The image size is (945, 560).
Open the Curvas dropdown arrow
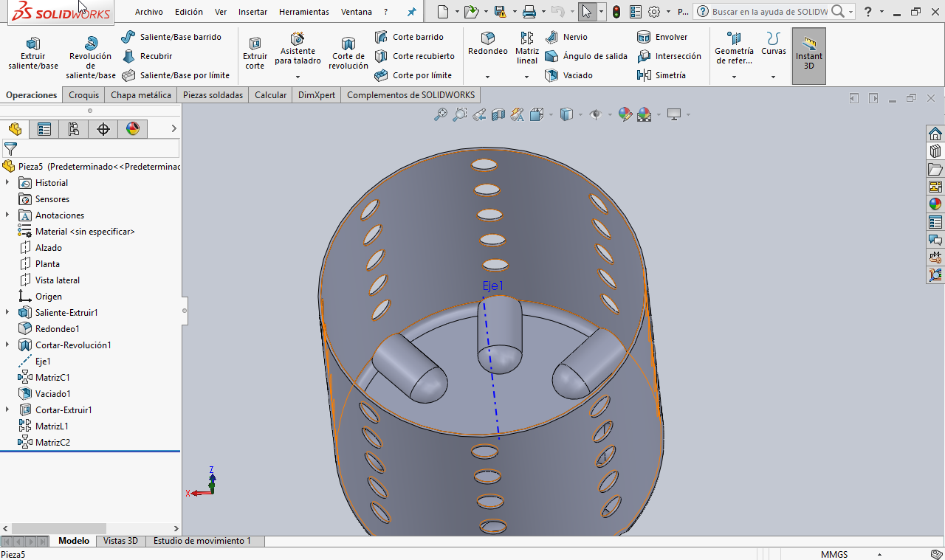[x=773, y=77]
